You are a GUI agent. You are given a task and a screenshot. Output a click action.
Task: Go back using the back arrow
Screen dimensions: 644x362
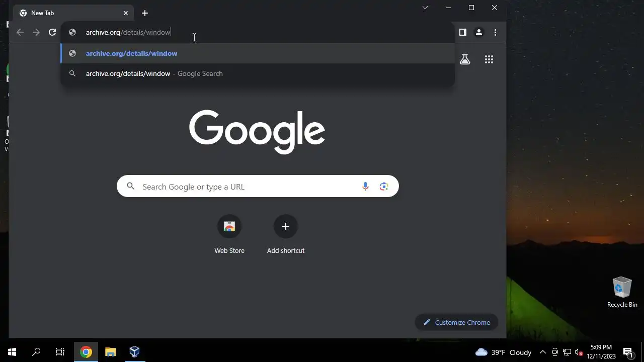coord(20,32)
